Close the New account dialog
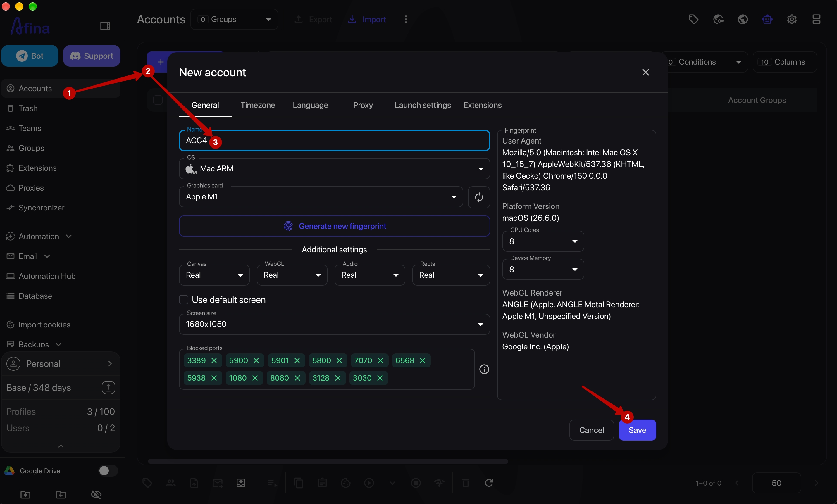This screenshot has height=504, width=837. click(645, 72)
